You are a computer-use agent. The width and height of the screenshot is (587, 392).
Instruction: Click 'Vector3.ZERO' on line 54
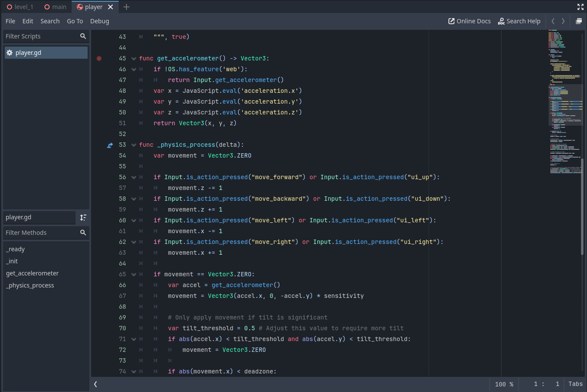[230, 155]
